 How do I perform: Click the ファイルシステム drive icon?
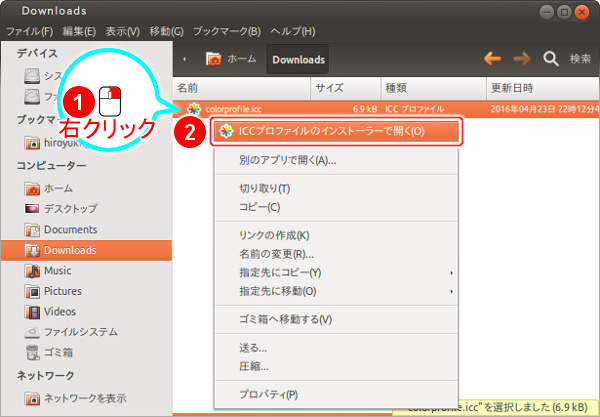point(32,332)
